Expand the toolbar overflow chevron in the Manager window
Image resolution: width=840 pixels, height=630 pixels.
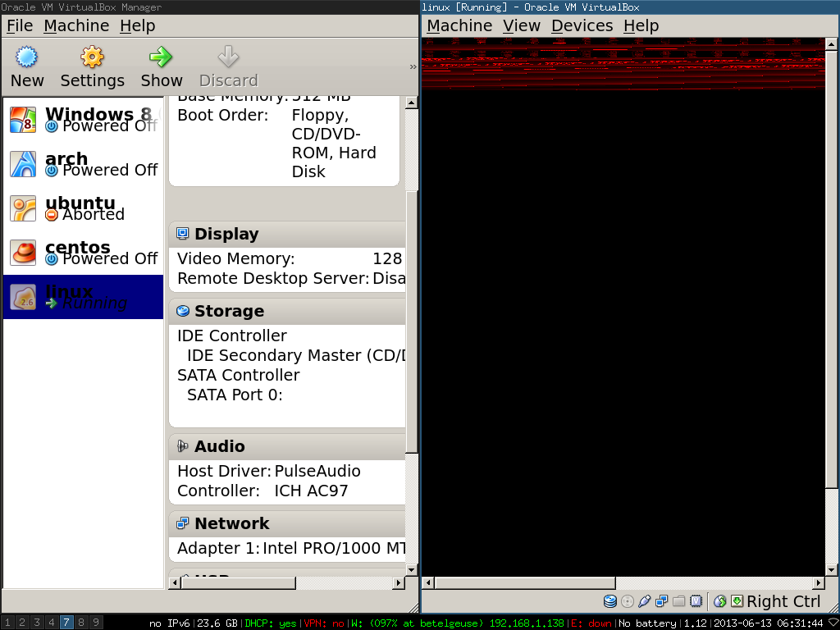coord(413,66)
